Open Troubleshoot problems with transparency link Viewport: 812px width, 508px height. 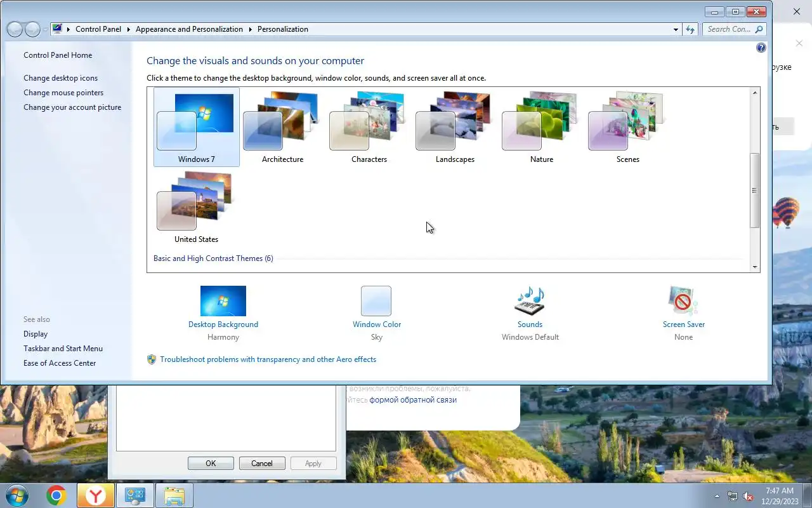click(x=268, y=359)
